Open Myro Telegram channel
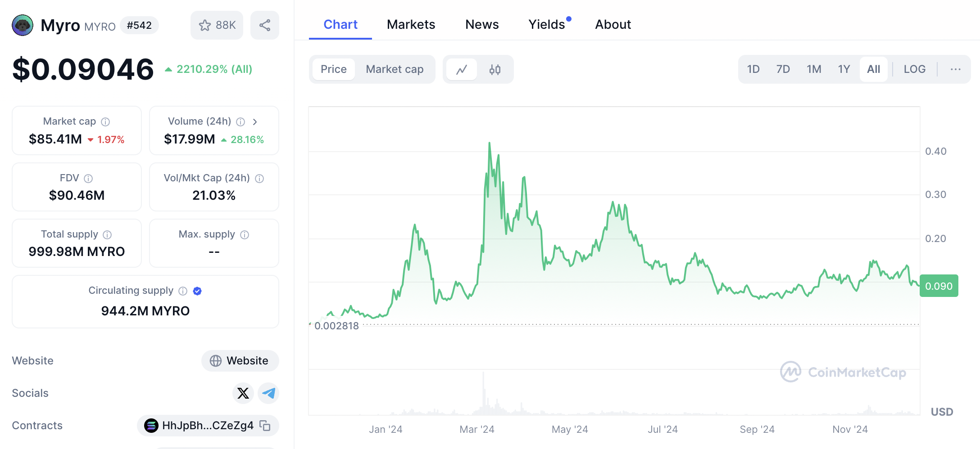The height and width of the screenshot is (449, 980). coord(269,393)
